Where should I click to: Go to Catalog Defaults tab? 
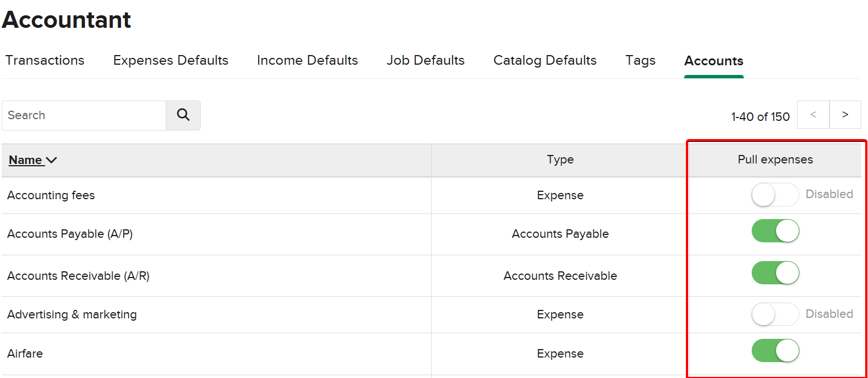545,61
